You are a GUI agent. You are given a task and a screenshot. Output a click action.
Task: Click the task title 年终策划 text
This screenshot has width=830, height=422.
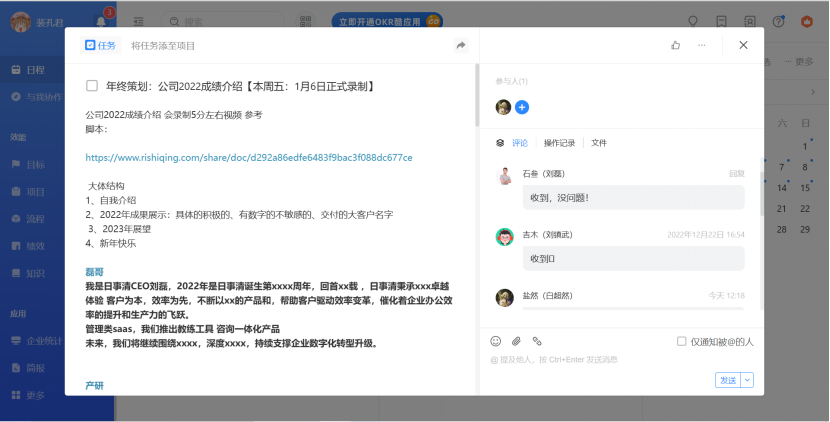241,86
